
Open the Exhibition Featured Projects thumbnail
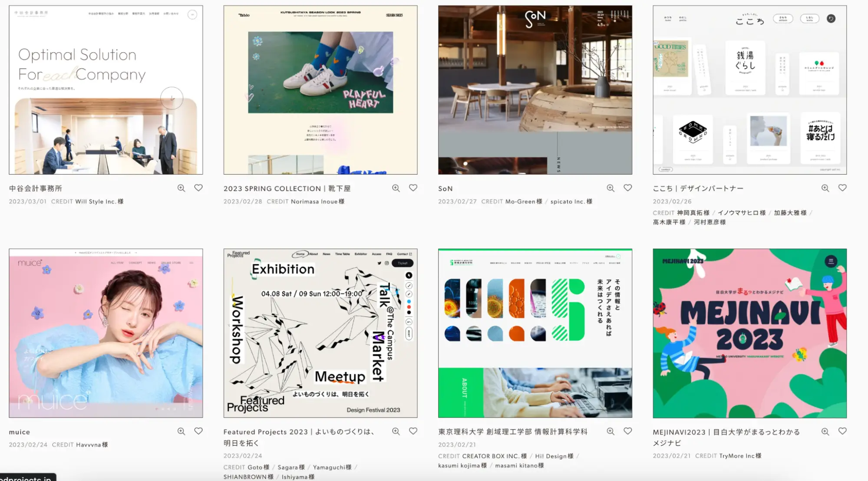pos(320,333)
